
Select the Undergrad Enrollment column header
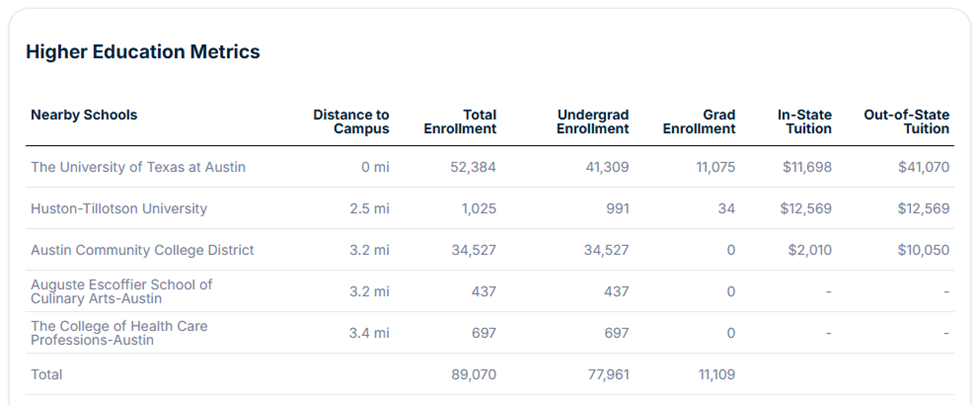(593, 122)
